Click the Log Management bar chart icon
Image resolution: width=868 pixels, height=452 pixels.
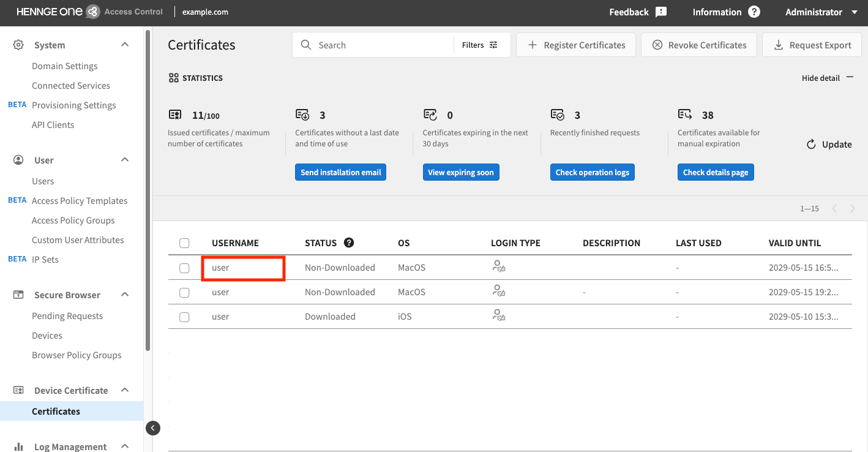point(18,446)
